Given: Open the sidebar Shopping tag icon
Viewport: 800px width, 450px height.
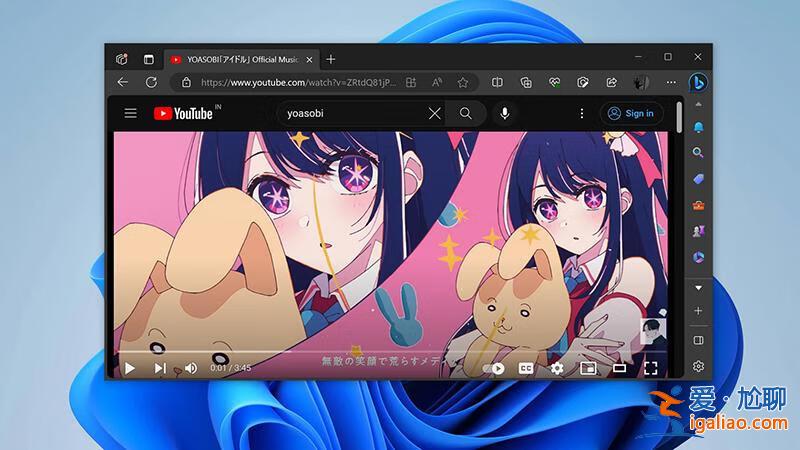Looking at the screenshot, I should point(698,179).
